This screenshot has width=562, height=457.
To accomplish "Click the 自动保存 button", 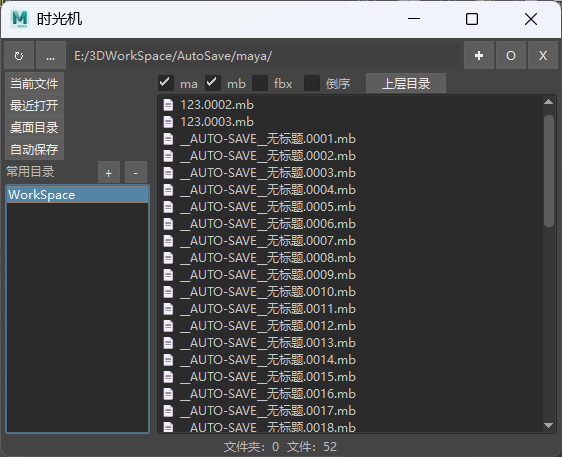I will (x=34, y=149).
